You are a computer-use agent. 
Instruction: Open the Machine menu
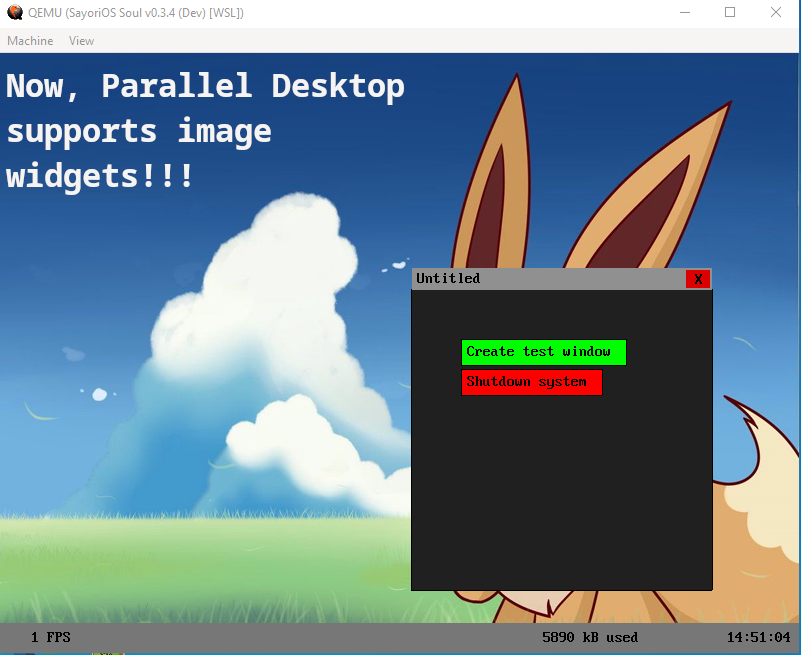click(30, 41)
